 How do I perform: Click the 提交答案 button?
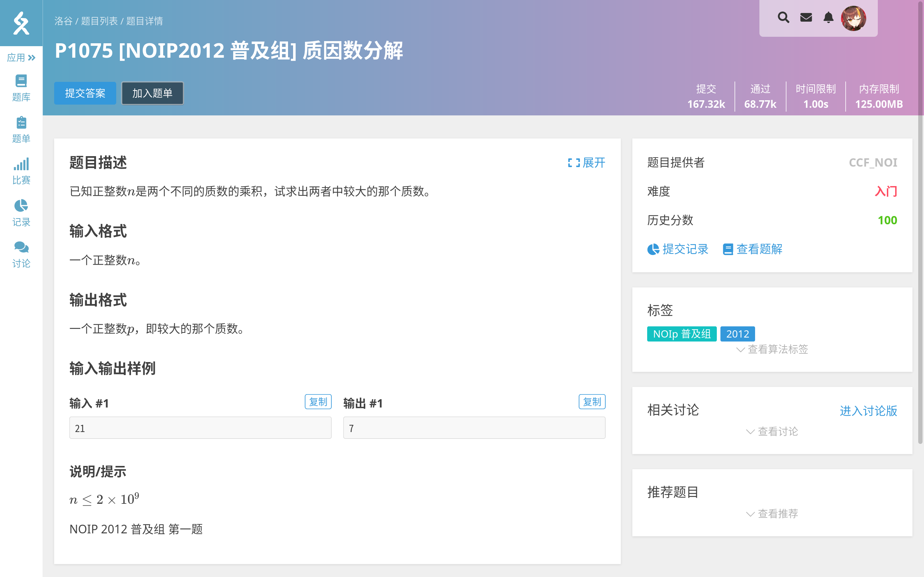tap(85, 93)
